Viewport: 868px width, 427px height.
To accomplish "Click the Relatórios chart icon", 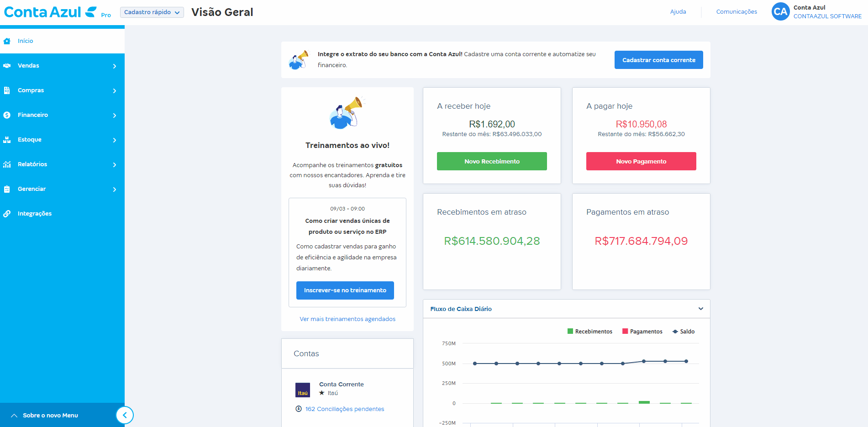I will pyautogui.click(x=7, y=164).
